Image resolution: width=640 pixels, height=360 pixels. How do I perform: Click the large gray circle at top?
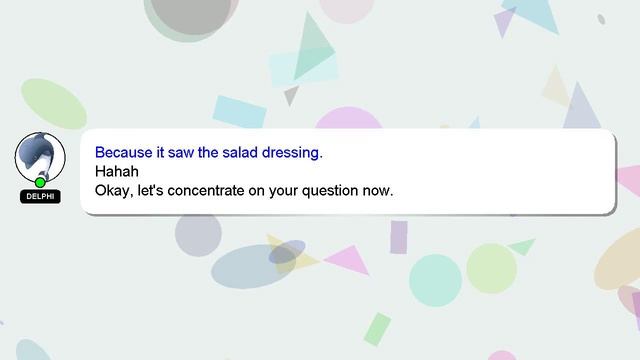pos(191,14)
